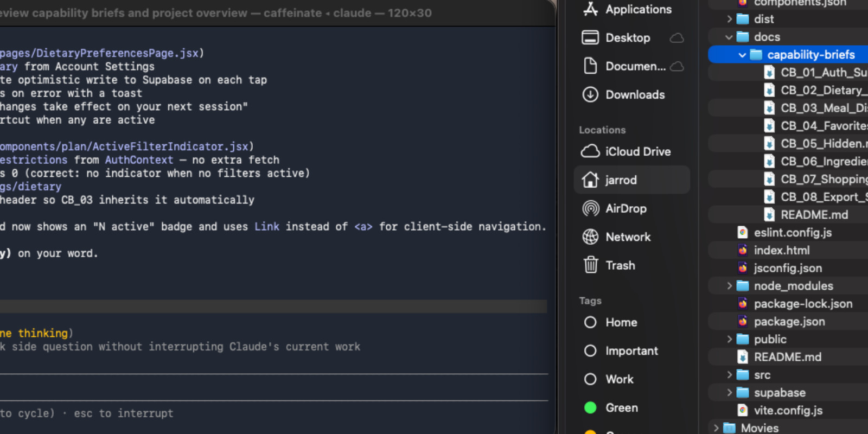868x434 pixels.
Task: Select the CB_01_Auth file icon
Action: coord(769,72)
